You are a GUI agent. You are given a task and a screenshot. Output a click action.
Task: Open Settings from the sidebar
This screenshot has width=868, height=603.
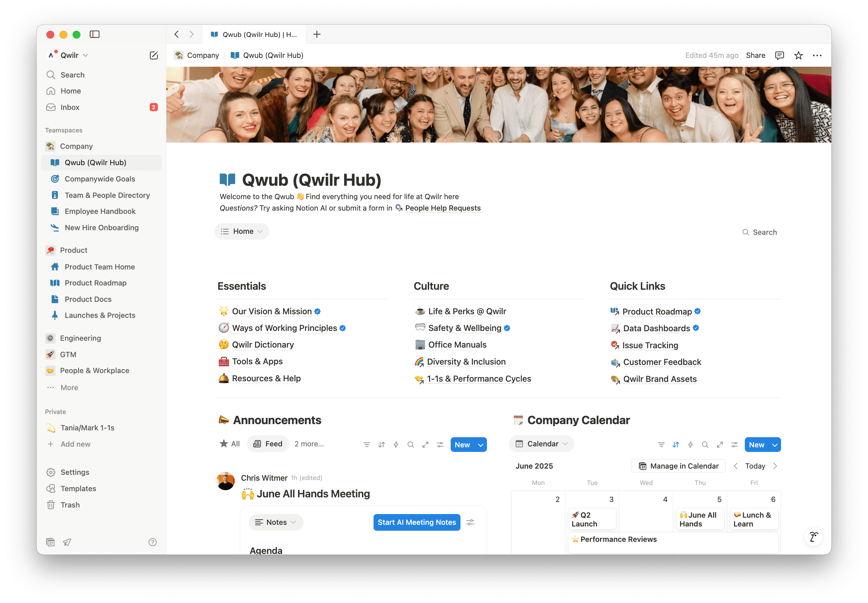(75, 472)
